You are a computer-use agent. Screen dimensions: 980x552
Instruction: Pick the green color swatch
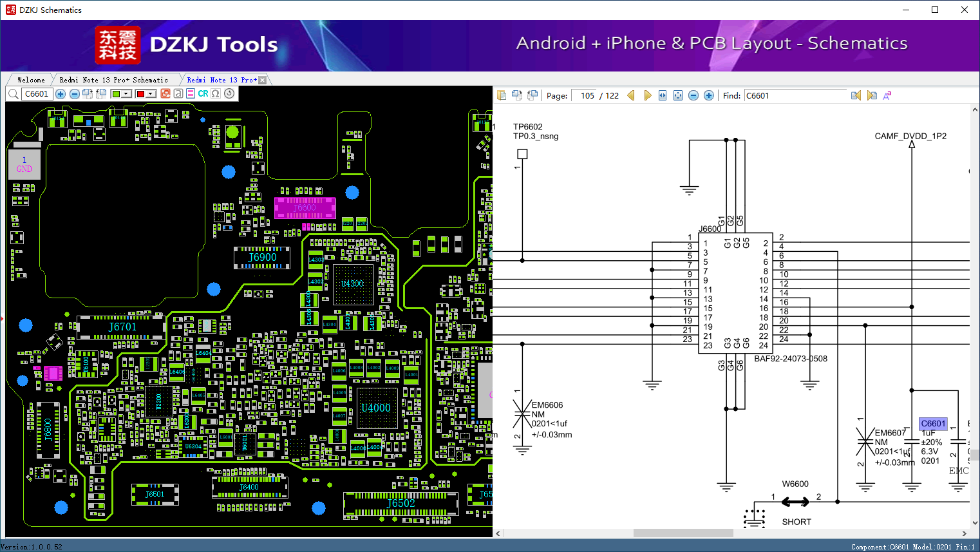point(116,94)
